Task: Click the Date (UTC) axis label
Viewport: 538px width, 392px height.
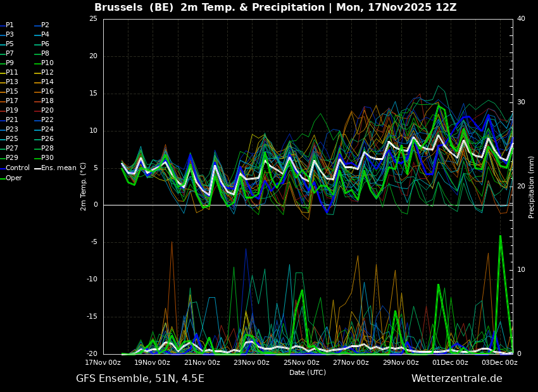Action: tap(308, 372)
